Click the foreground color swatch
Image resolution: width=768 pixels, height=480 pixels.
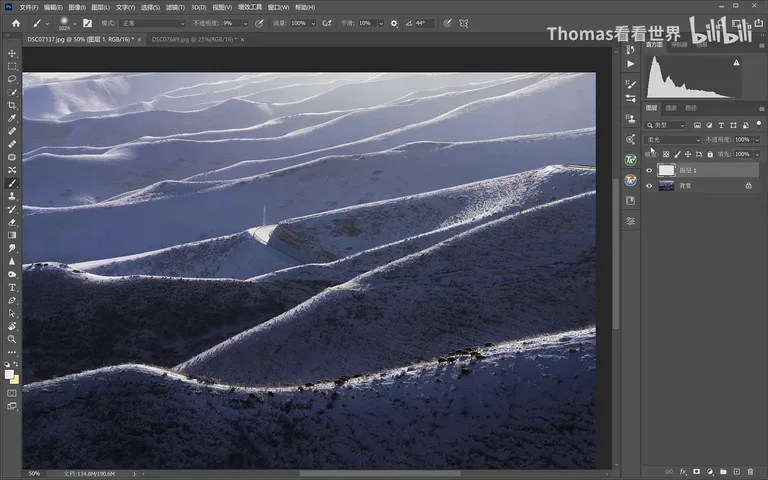point(9,374)
